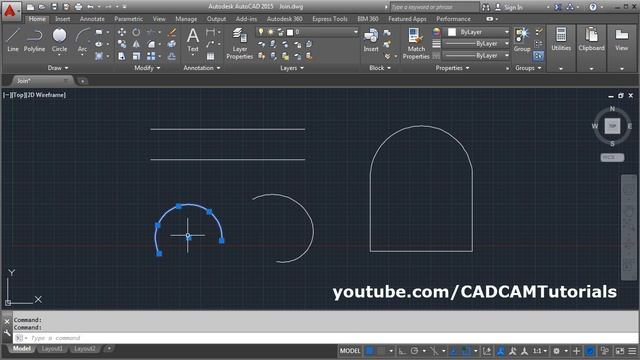Select the Line drawing tool

pyautogui.click(x=13, y=40)
